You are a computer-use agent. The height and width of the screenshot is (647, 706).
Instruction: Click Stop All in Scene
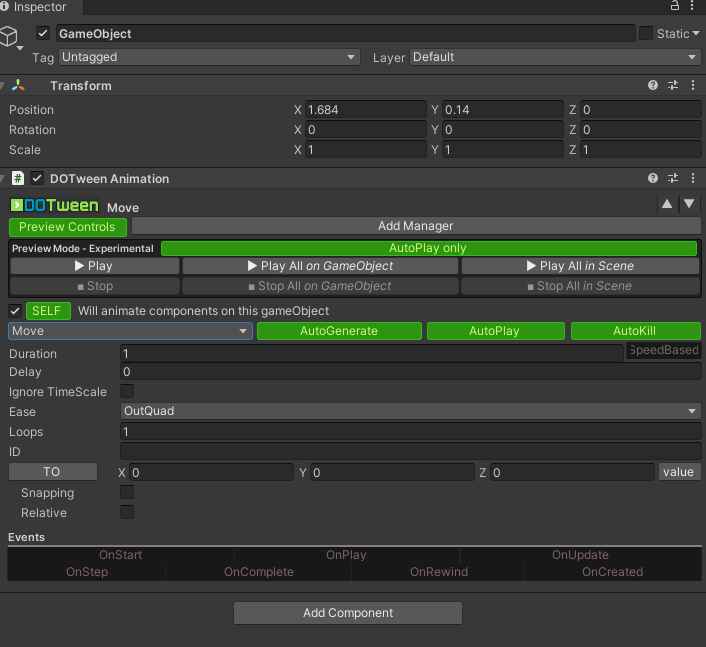click(x=580, y=286)
